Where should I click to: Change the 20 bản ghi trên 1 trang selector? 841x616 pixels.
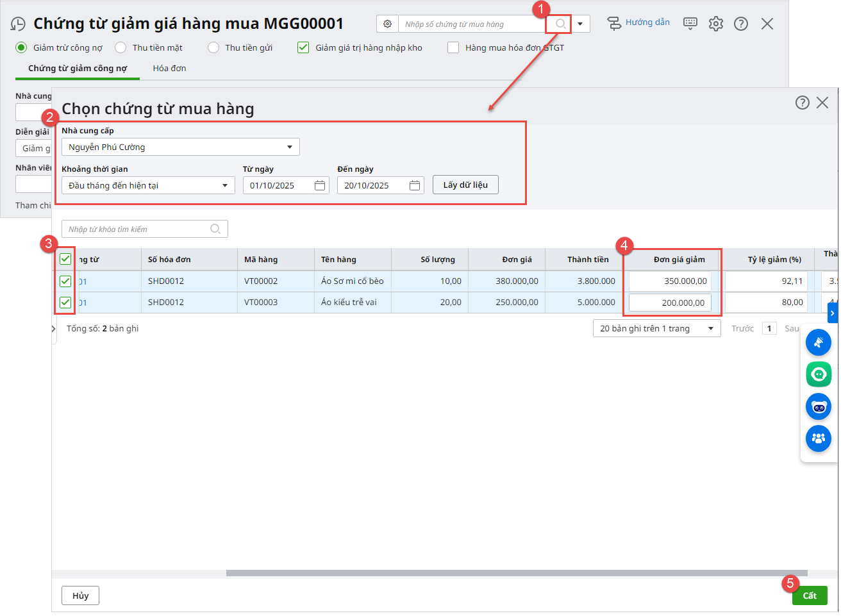656,328
